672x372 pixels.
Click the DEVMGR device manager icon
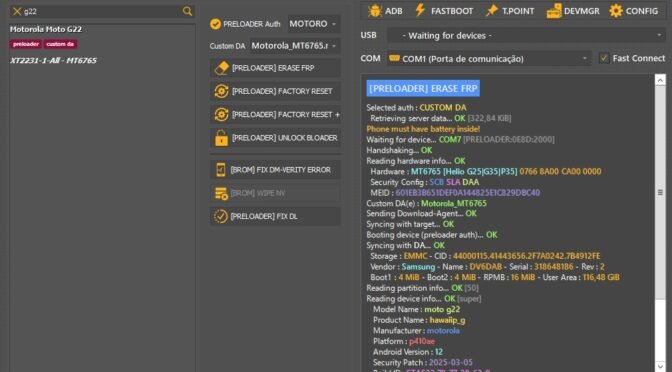point(554,11)
